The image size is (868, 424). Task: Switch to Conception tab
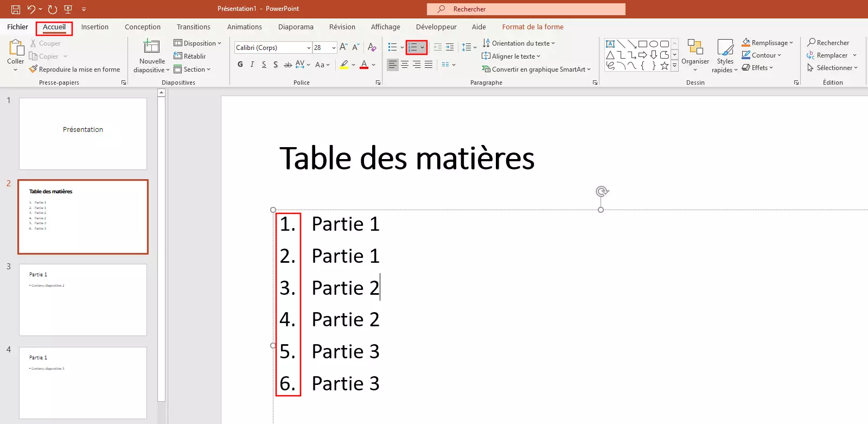143,27
